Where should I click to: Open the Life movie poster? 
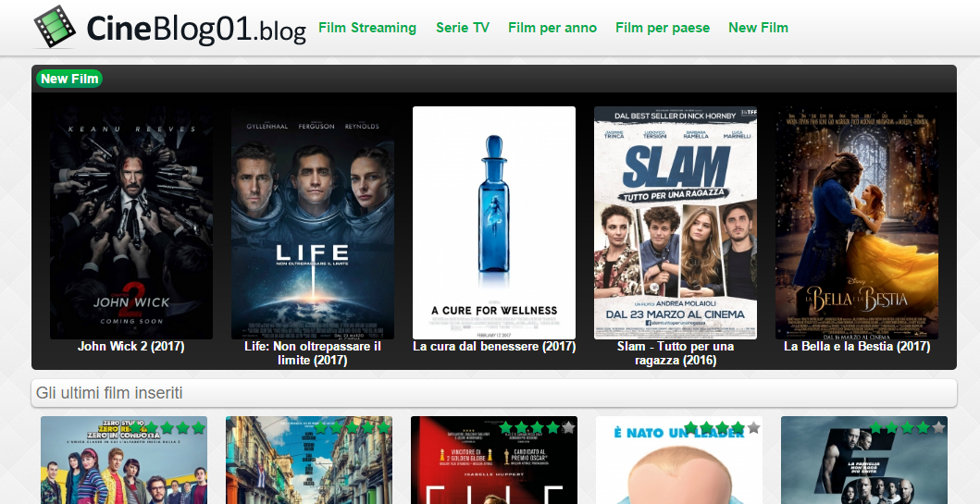[x=313, y=222]
